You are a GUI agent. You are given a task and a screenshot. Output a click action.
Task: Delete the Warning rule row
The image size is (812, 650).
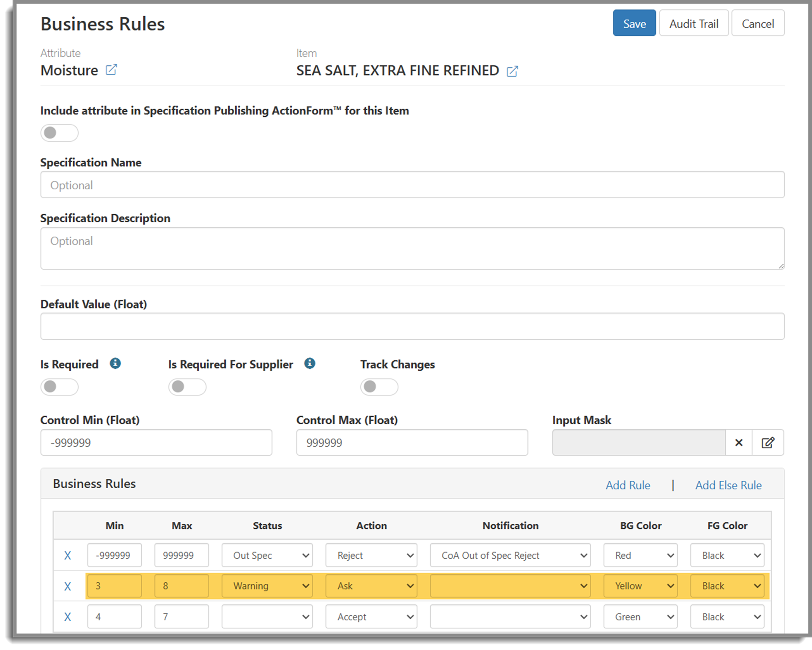[68, 586]
